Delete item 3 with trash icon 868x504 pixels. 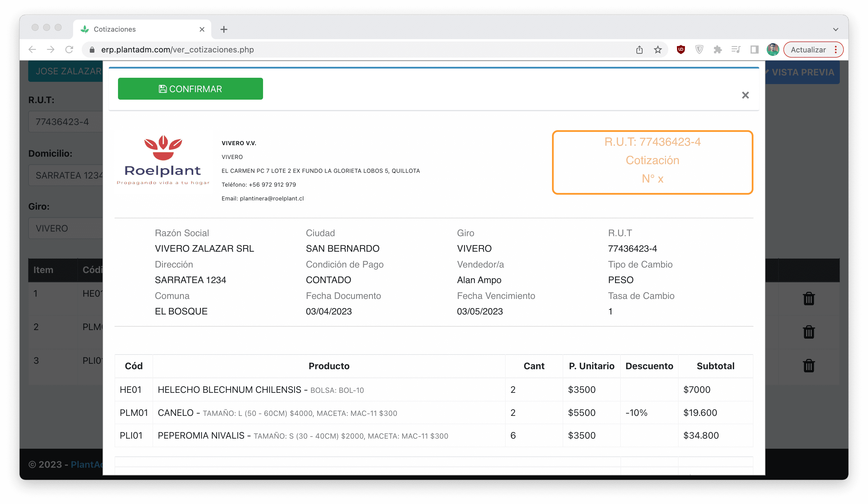808,365
